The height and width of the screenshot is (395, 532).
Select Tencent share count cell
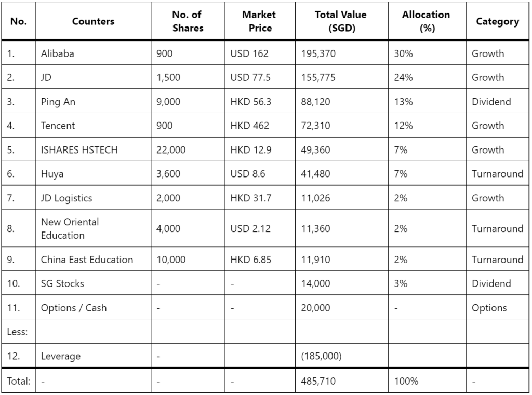click(188, 126)
